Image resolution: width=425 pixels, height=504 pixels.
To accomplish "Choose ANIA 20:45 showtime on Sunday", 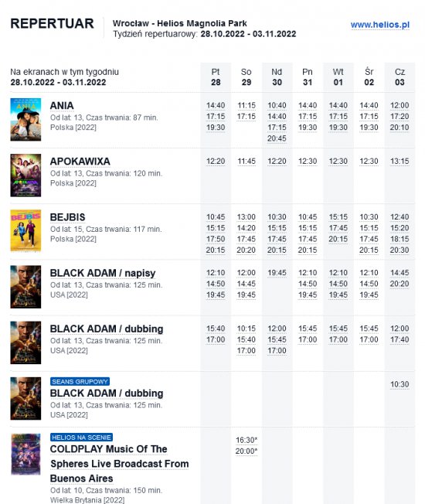I will [277, 138].
